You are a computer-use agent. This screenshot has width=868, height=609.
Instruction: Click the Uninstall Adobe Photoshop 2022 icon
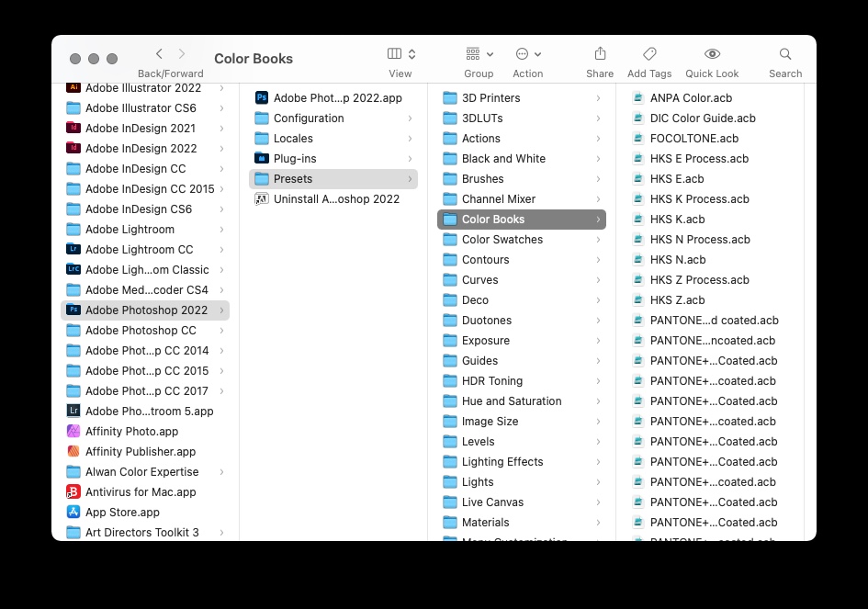[261, 198]
